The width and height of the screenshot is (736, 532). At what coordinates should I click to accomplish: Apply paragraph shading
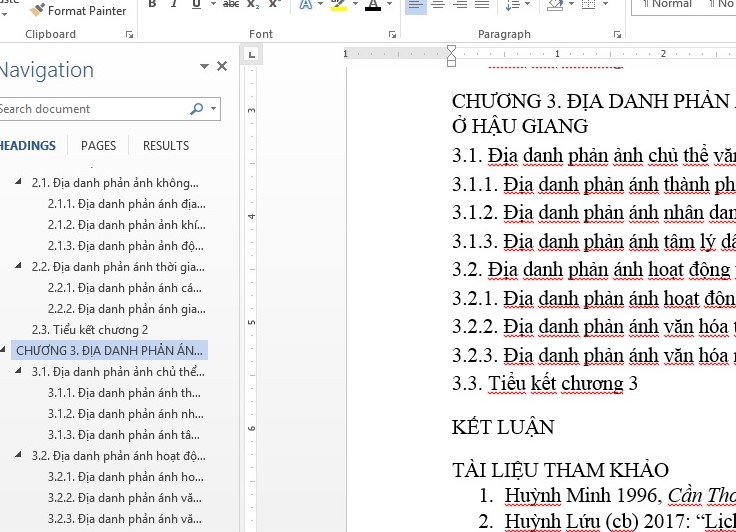(555, 5)
